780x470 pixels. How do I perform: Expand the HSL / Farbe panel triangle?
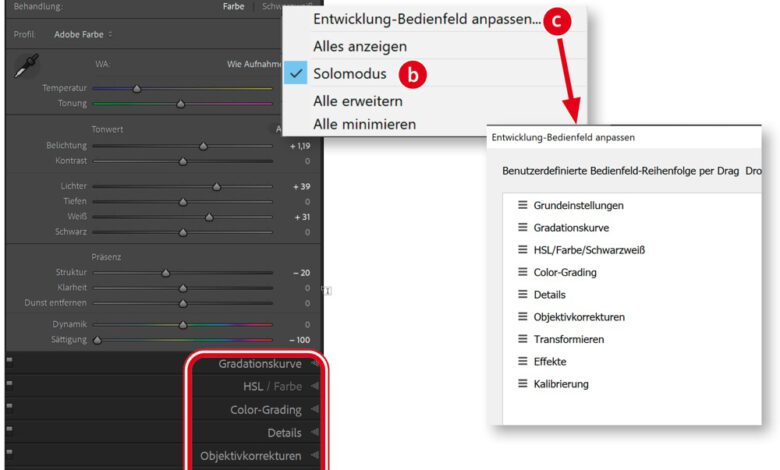[314, 386]
